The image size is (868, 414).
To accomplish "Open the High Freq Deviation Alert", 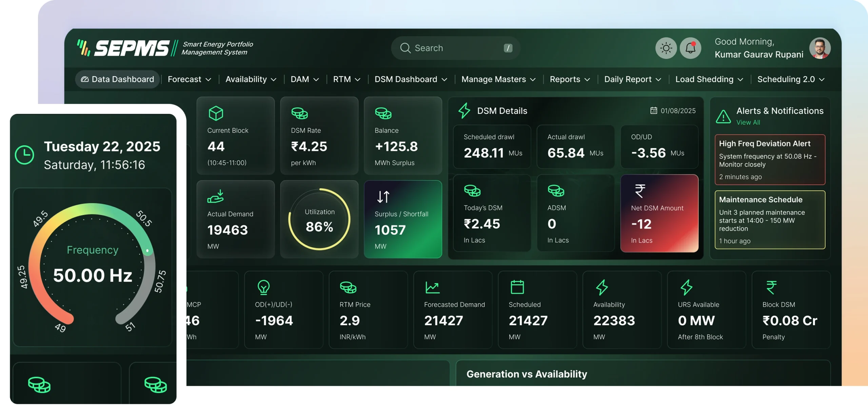I will click(x=770, y=160).
